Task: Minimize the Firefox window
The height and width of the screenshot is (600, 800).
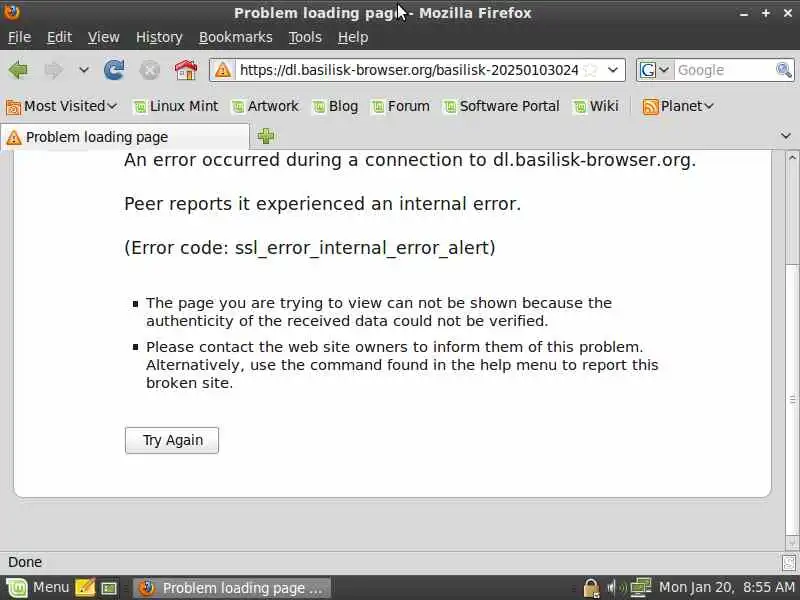Action: (x=744, y=14)
